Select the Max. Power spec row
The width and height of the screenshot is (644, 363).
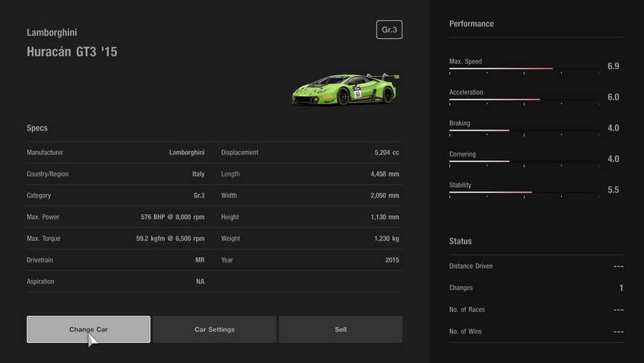(x=115, y=217)
